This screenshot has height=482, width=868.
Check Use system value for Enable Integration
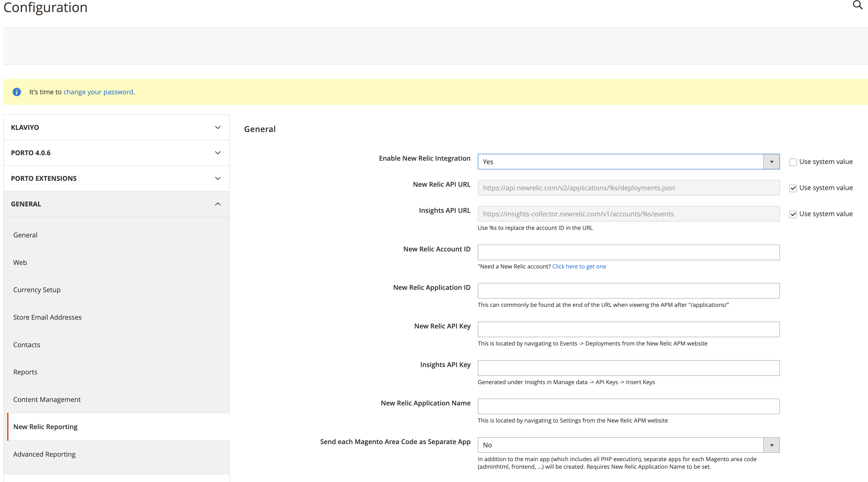(793, 162)
